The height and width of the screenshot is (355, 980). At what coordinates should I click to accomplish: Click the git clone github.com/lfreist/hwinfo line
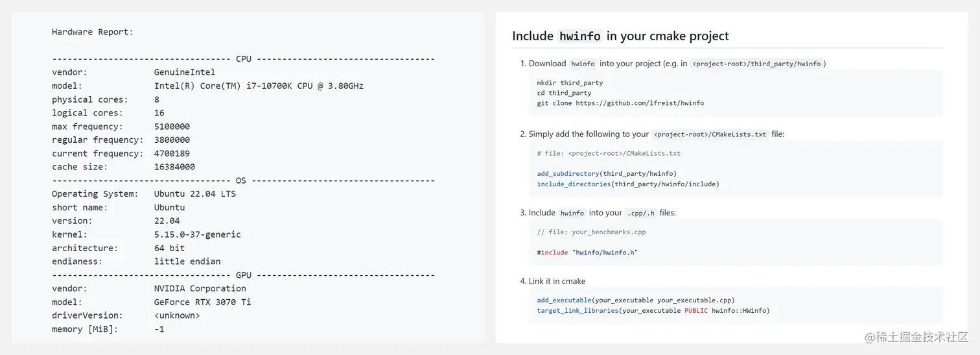click(620, 103)
